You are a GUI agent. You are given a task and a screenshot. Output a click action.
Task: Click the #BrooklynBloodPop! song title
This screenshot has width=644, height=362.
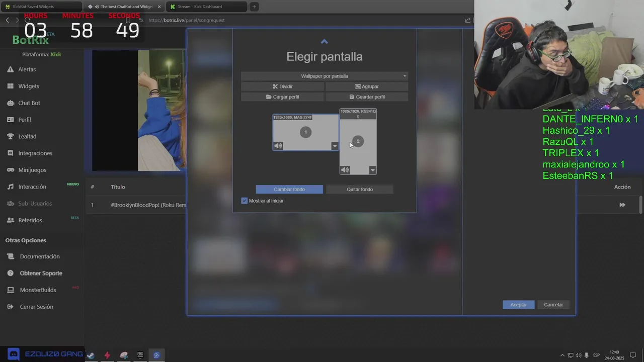148,205
